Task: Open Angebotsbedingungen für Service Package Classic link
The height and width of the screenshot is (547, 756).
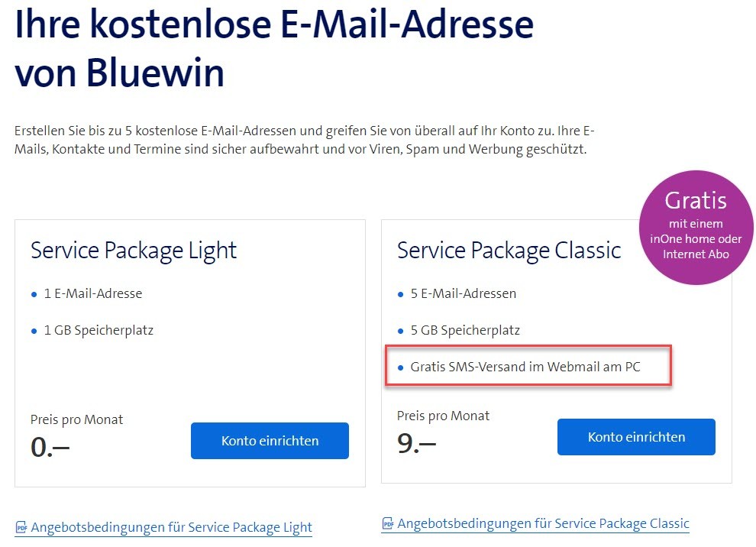Action: click(543, 524)
